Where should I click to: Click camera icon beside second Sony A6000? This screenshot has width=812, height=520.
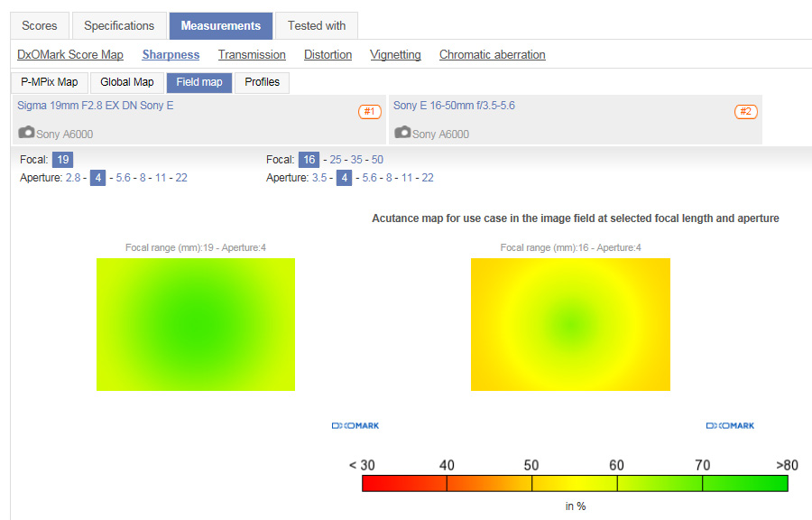point(401,133)
